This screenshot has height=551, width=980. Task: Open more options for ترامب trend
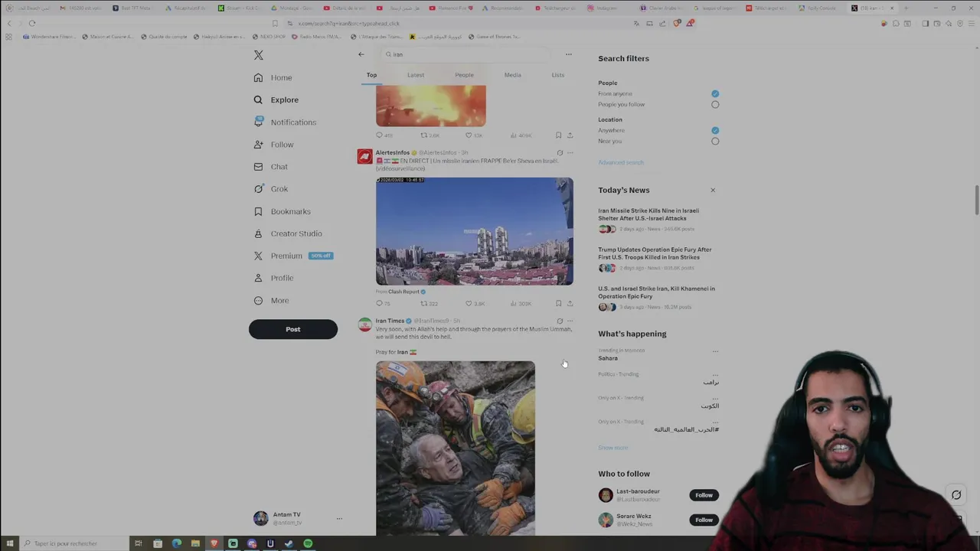pyautogui.click(x=715, y=375)
